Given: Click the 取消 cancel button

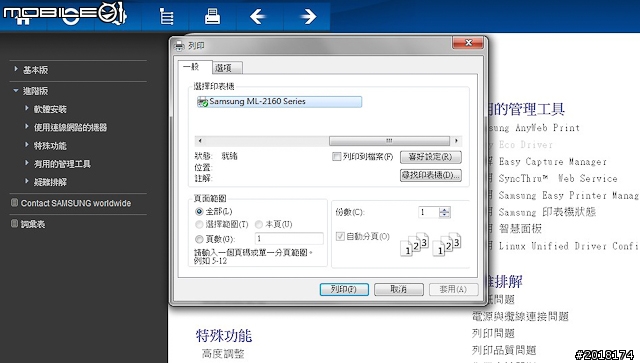Looking at the screenshot, I should [x=399, y=290].
